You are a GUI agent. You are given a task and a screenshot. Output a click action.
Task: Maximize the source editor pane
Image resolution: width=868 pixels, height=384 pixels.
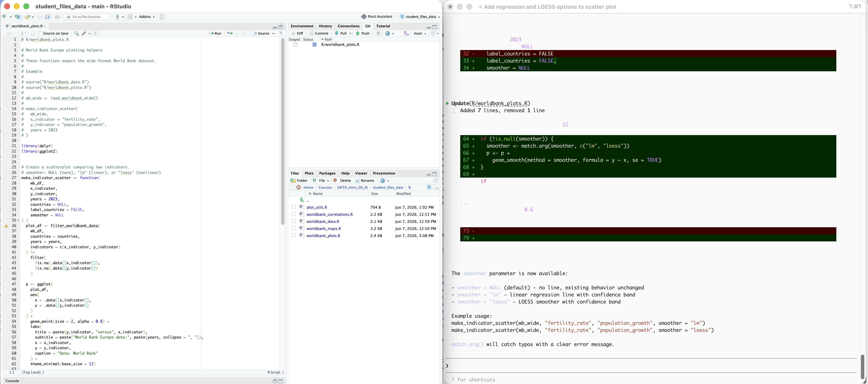(281, 27)
